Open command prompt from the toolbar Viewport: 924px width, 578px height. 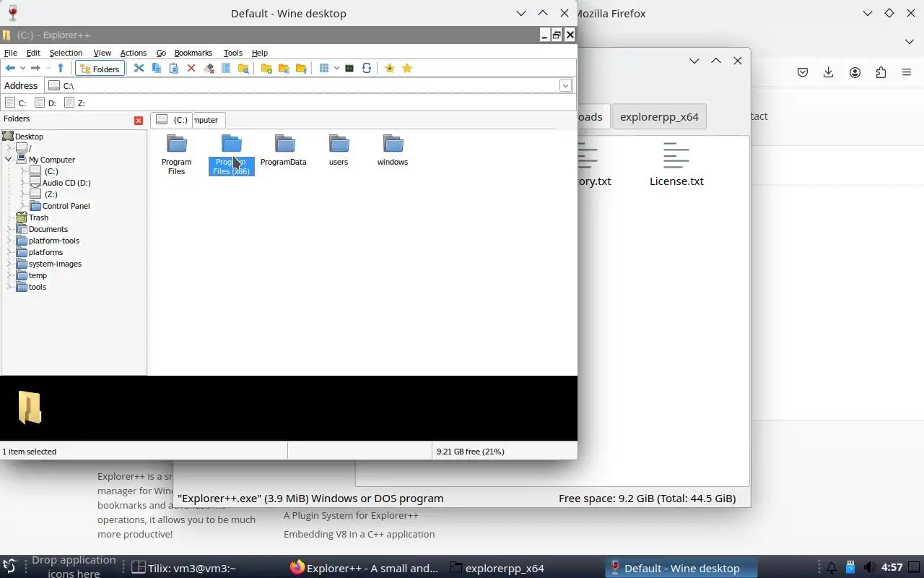click(349, 68)
